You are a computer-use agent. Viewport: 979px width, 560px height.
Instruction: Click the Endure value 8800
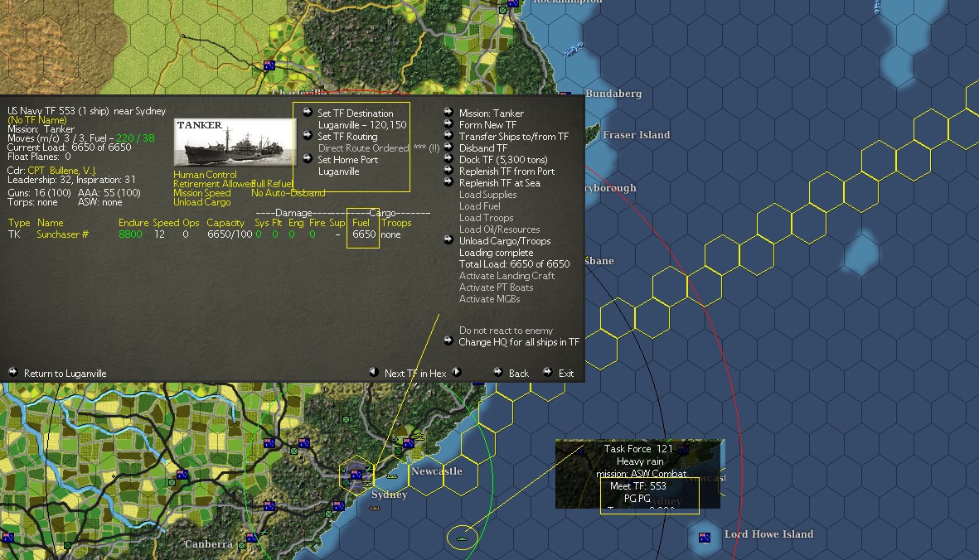click(130, 234)
